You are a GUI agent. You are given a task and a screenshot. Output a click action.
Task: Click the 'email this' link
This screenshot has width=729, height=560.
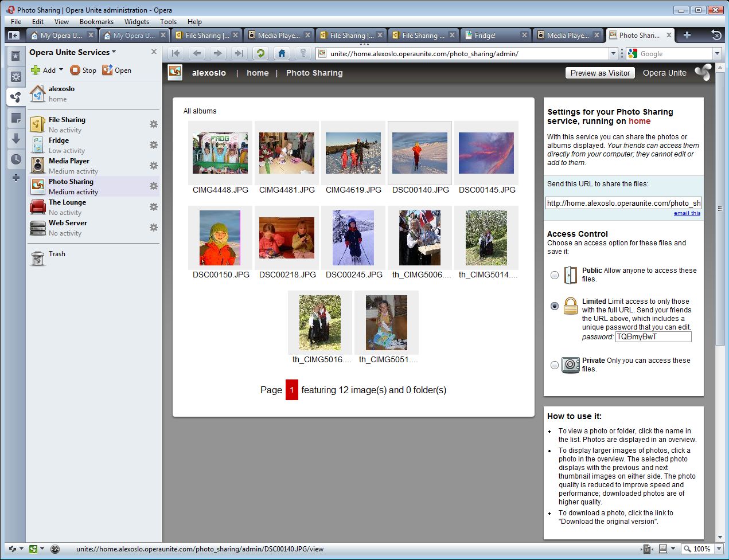coord(687,213)
